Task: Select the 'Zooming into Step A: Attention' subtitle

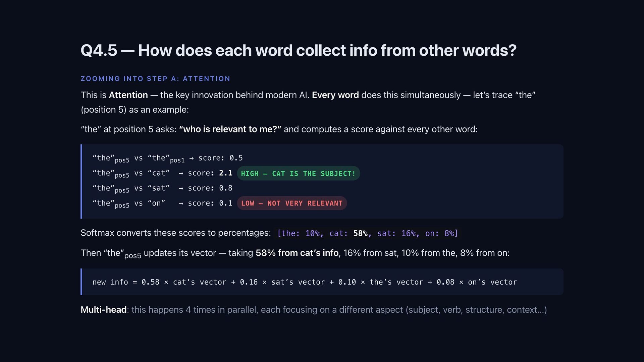Action: click(x=155, y=79)
